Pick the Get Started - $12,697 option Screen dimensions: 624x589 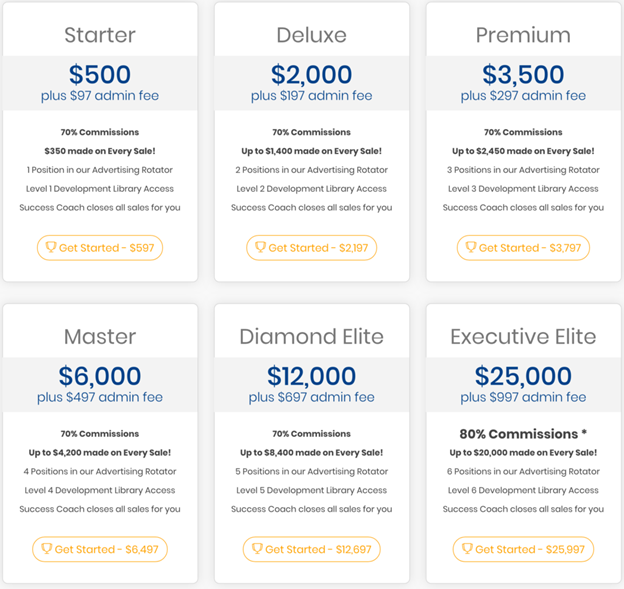coord(312,550)
